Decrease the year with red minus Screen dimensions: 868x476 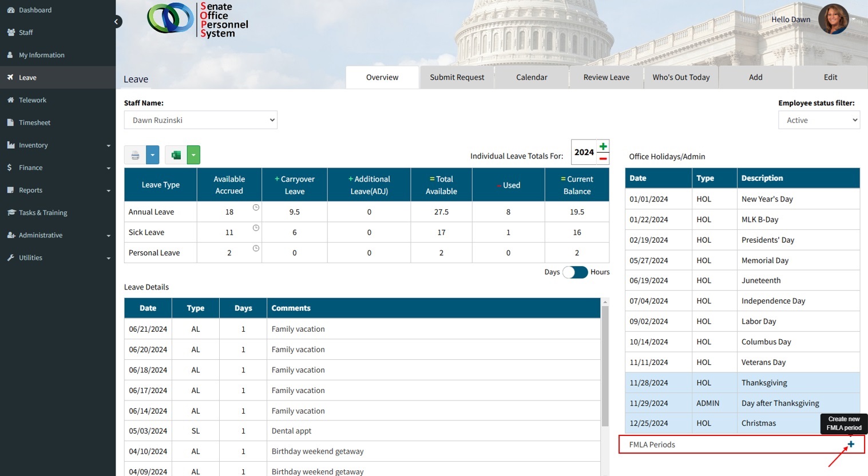pyautogui.click(x=603, y=158)
